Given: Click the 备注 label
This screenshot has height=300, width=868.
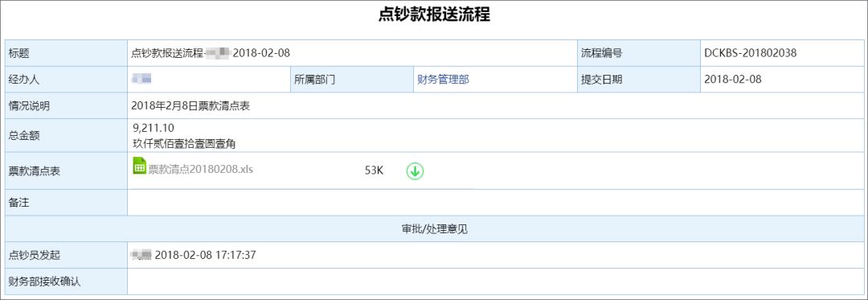Looking at the screenshot, I should point(18,203).
